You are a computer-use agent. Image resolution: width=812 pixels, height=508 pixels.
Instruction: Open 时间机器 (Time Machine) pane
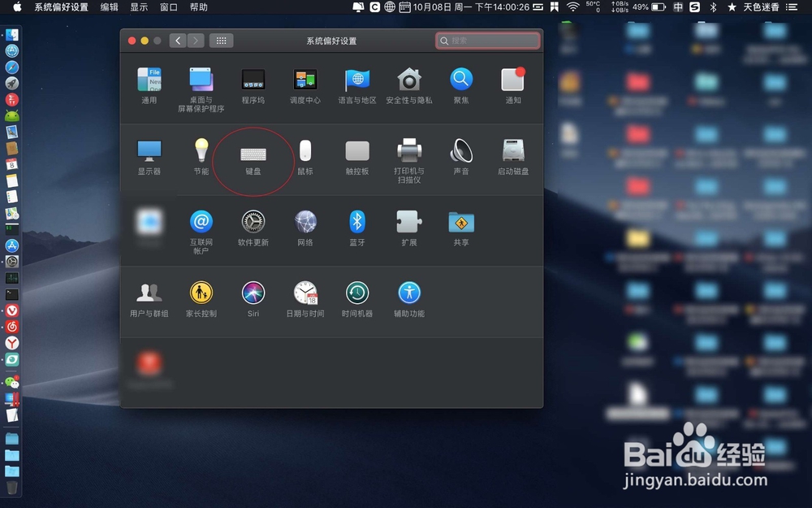tap(357, 299)
